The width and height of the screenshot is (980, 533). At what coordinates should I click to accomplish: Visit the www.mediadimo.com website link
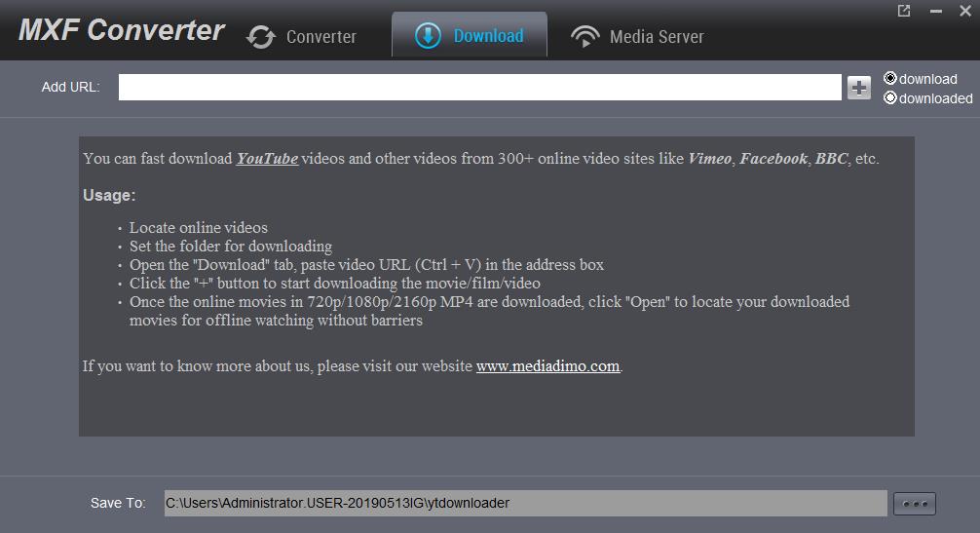(547, 366)
